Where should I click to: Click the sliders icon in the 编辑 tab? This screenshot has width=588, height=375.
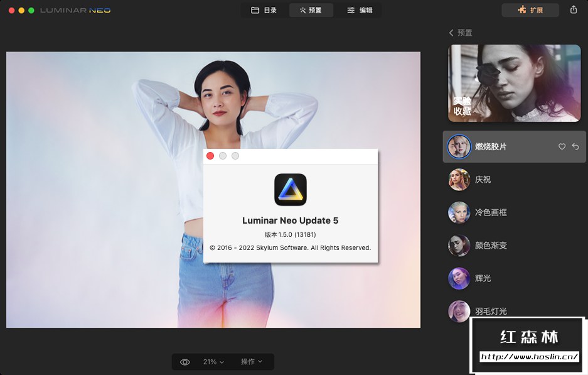pyautogui.click(x=351, y=10)
